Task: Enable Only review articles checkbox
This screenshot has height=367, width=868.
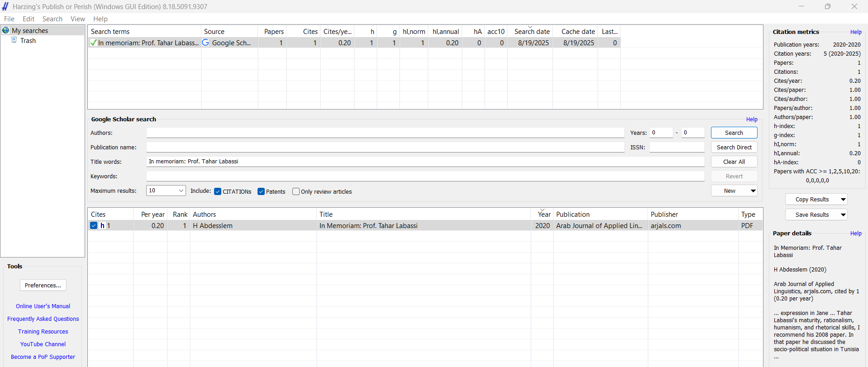Action: click(x=296, y=191)
